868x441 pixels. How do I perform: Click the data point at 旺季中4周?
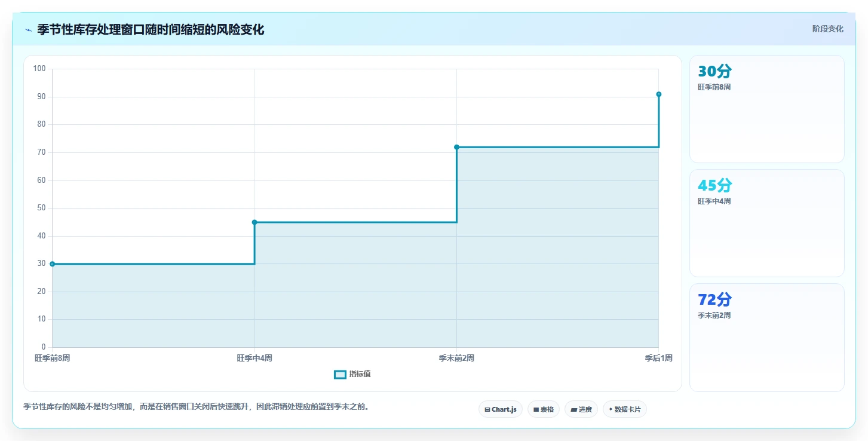(254, 222)
